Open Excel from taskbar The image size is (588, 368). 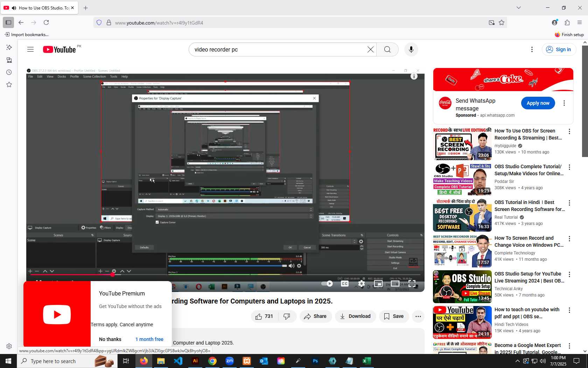pyautogui.click(x=367, y=361)
